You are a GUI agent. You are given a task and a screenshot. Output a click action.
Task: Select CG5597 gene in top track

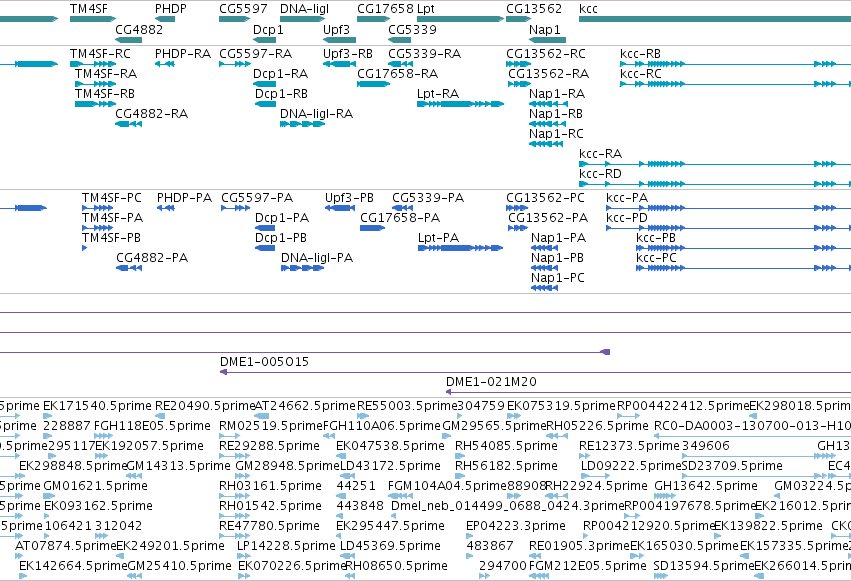pos(243,9)
